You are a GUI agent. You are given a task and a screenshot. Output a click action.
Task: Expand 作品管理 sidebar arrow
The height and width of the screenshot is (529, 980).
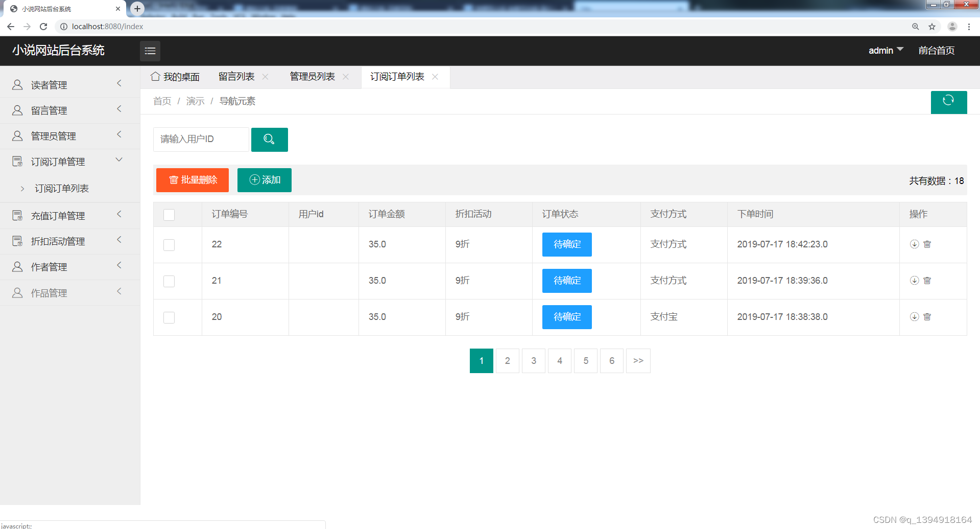point(119,291)
